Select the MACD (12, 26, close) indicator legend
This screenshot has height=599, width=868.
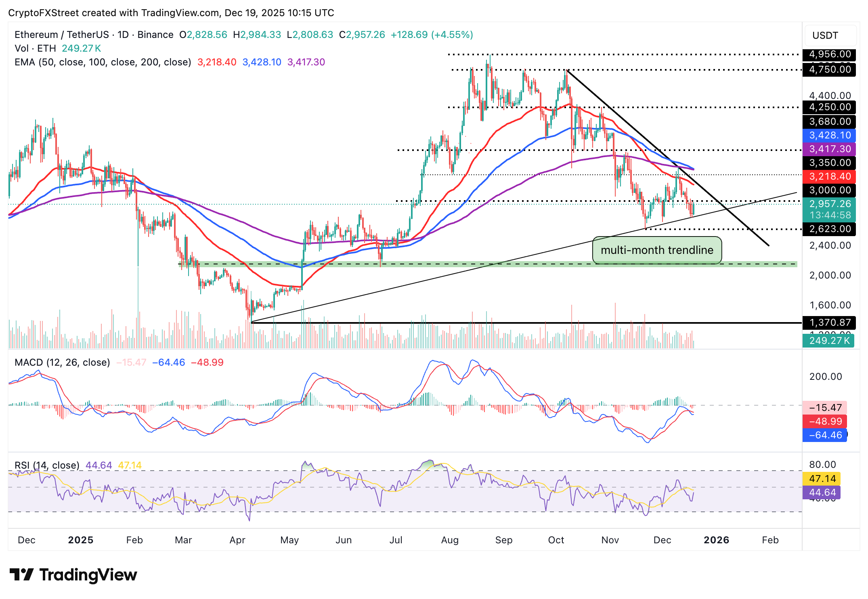click(x=61, y=362)
